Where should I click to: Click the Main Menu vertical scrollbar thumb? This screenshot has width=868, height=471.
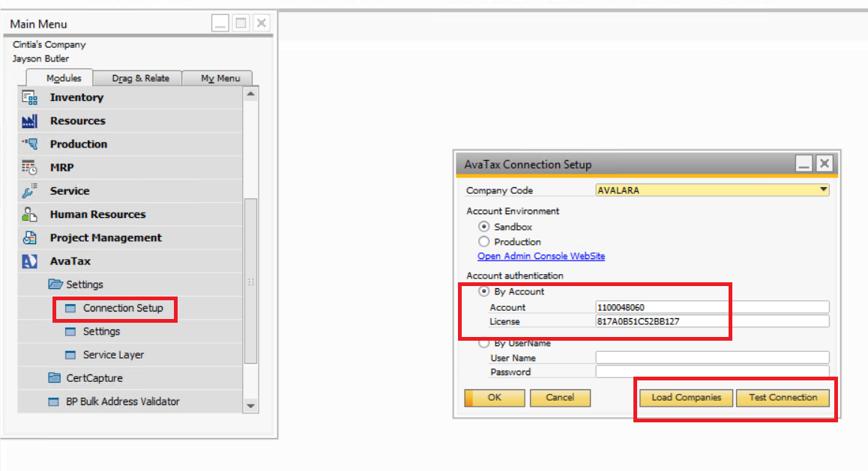[251, 281]
